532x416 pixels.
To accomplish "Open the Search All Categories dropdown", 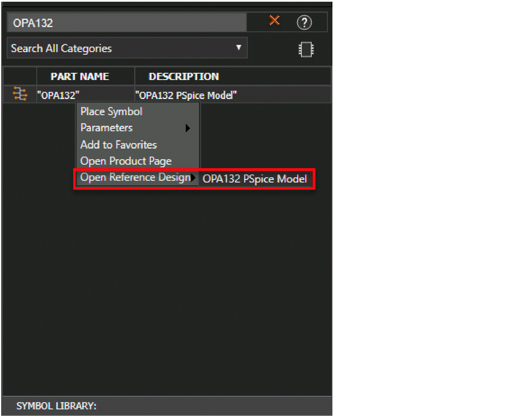I will [127, 48].
